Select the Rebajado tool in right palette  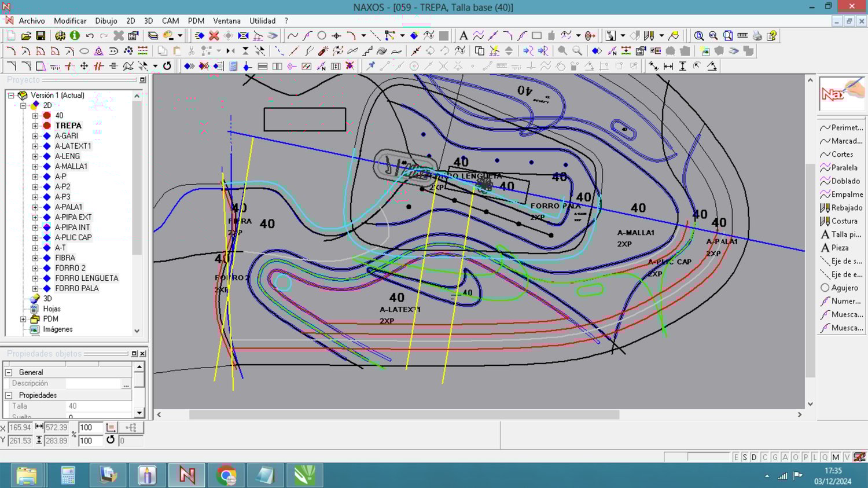(x=842, y=208)
